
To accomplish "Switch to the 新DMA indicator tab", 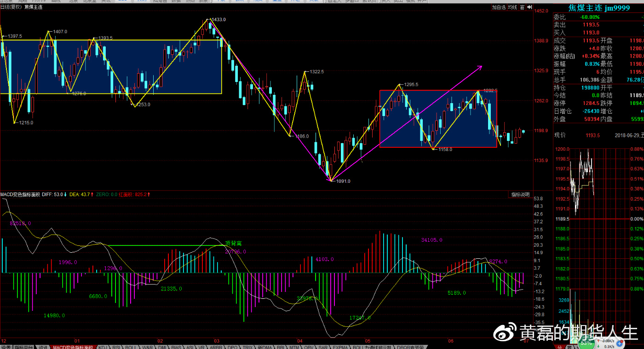I will [264, 347].
